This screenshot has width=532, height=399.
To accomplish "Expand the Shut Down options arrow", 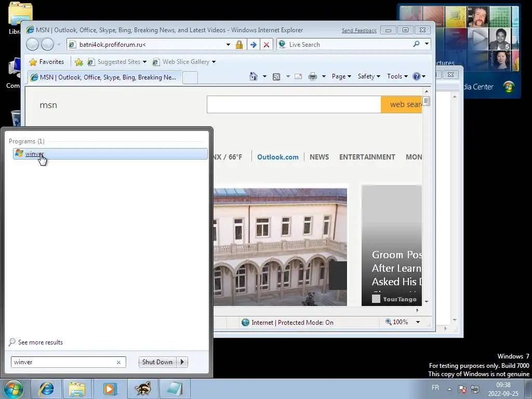I will [182, 362].
